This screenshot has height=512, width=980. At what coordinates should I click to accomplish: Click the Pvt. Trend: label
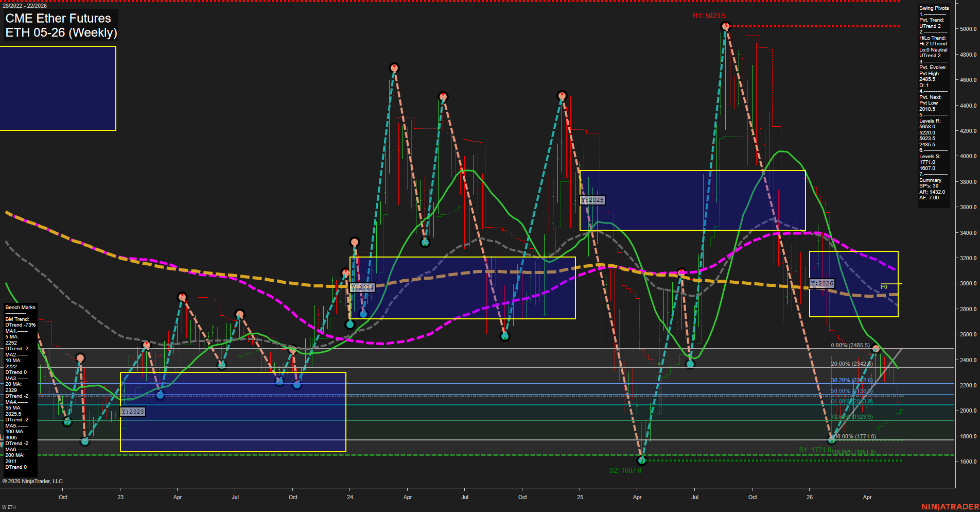click(x=932, y=20)
